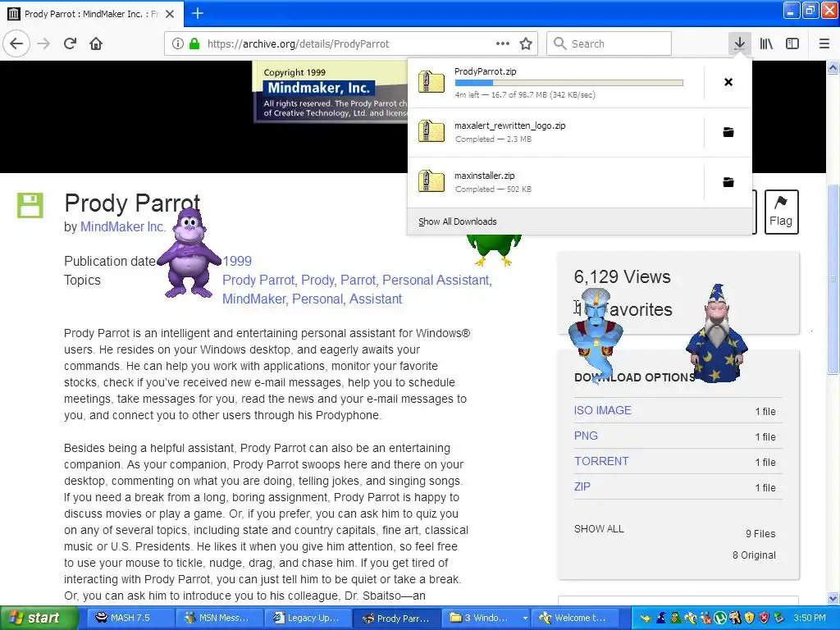840x630 pixels.
Task: Toggle the downloads panel arrow icon
Action: pos(739,43)
